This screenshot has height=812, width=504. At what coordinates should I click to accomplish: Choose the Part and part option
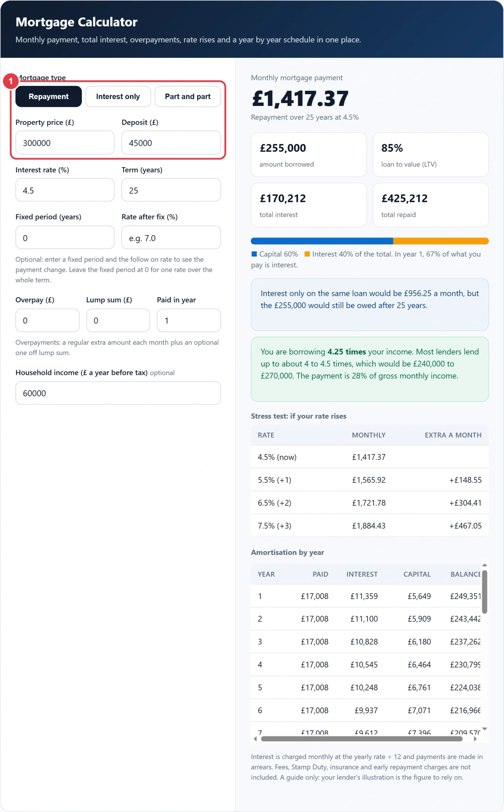click(x=188, y=96)
